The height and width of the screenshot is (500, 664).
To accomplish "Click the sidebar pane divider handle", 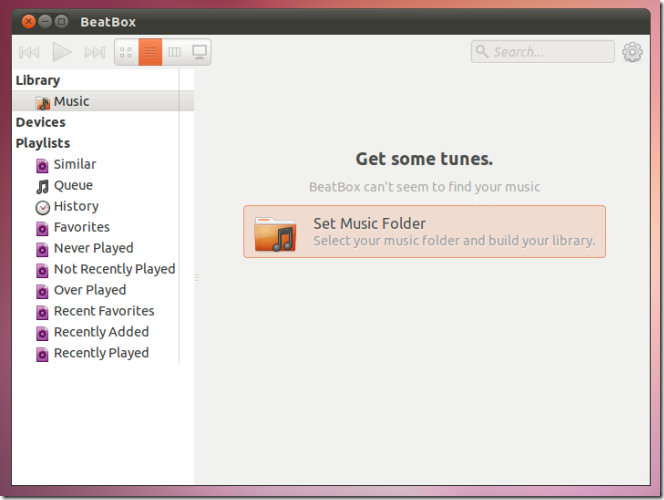I will coord(196,278).
